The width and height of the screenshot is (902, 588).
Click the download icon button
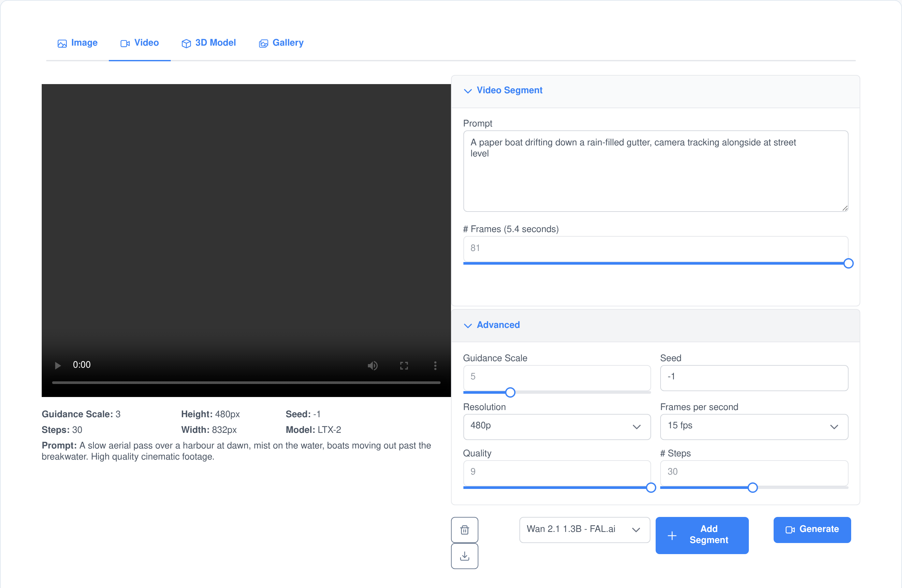pyautogui.click(x=464, y=556)
